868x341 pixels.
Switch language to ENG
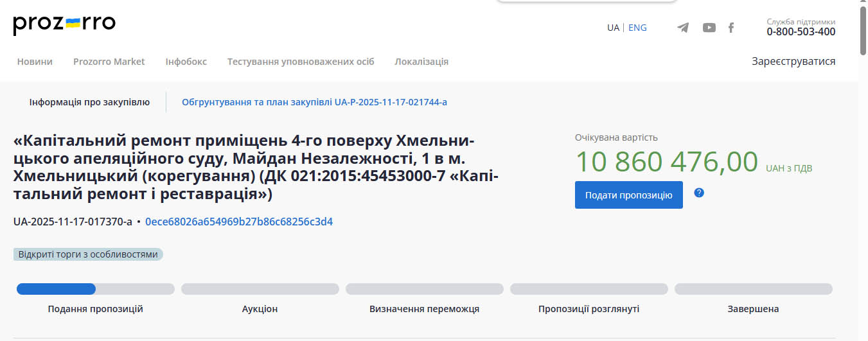point(637,28)
